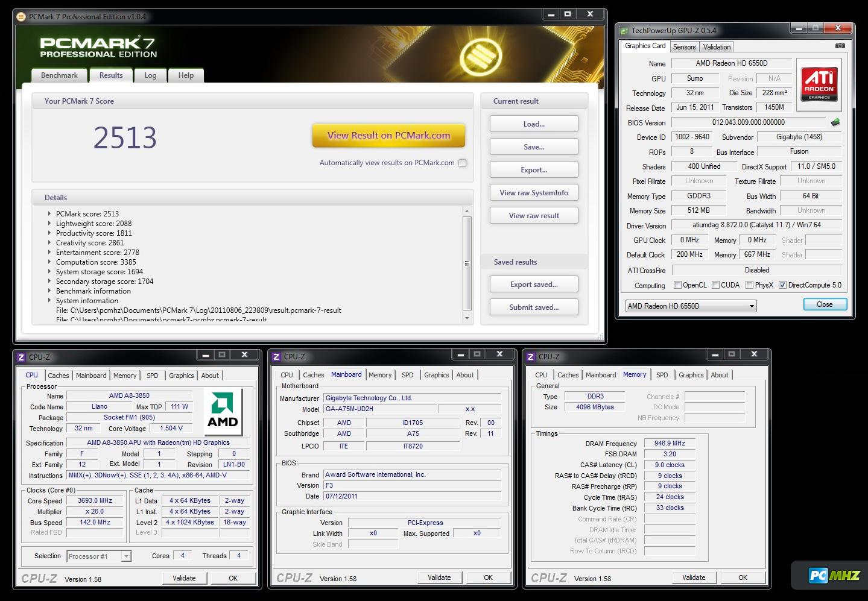Expand the PCMark score: 2513 row

coord(49,213)
